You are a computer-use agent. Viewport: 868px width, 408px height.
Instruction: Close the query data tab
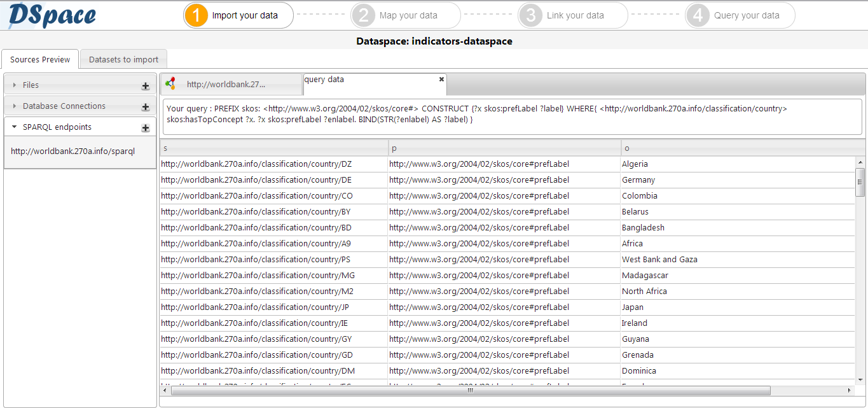pos(441,79)
